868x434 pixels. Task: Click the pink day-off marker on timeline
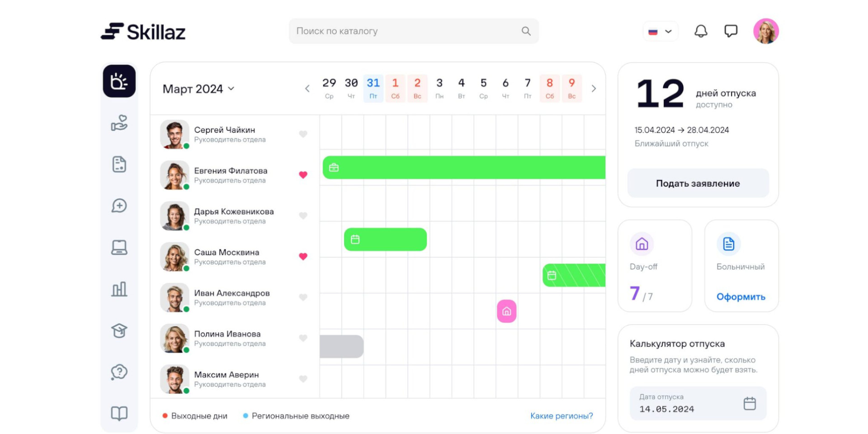(x=506, y=311)
